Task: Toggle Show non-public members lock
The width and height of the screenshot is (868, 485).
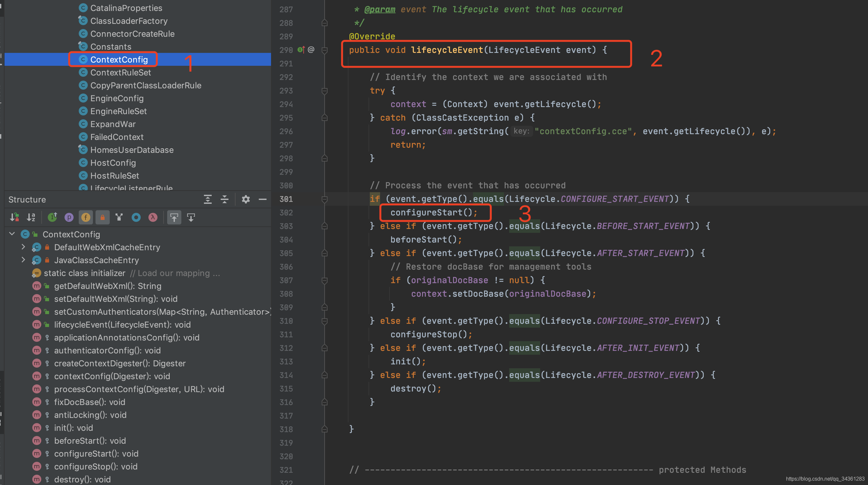Action: pos(102,218)
